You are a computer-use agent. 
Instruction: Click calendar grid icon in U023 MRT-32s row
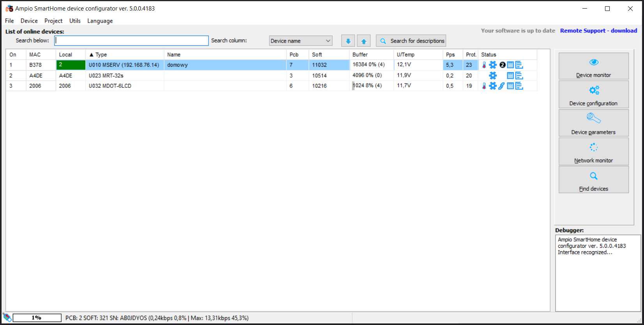tap(510, 75)
